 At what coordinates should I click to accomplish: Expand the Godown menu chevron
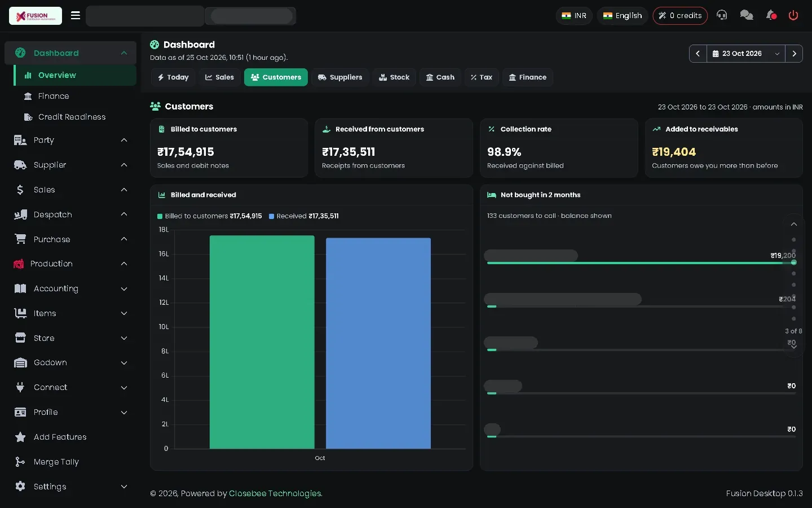click(124, 362)
